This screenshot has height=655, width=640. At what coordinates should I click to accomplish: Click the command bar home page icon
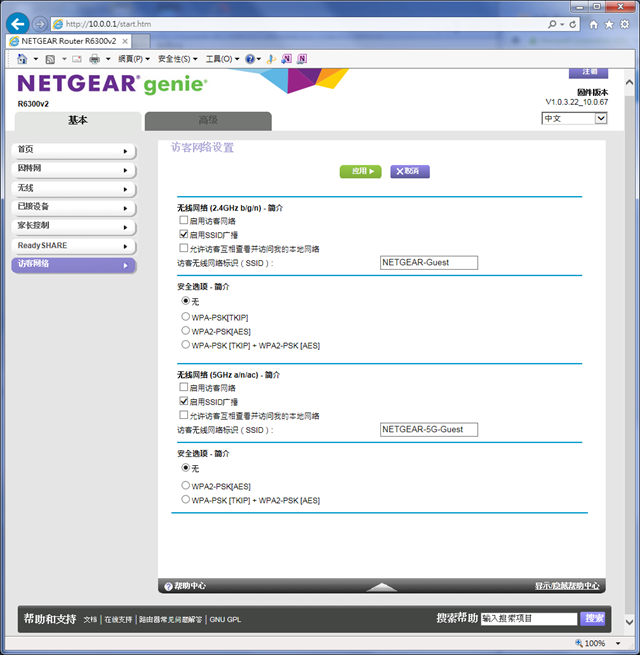(x=22, y=59)
